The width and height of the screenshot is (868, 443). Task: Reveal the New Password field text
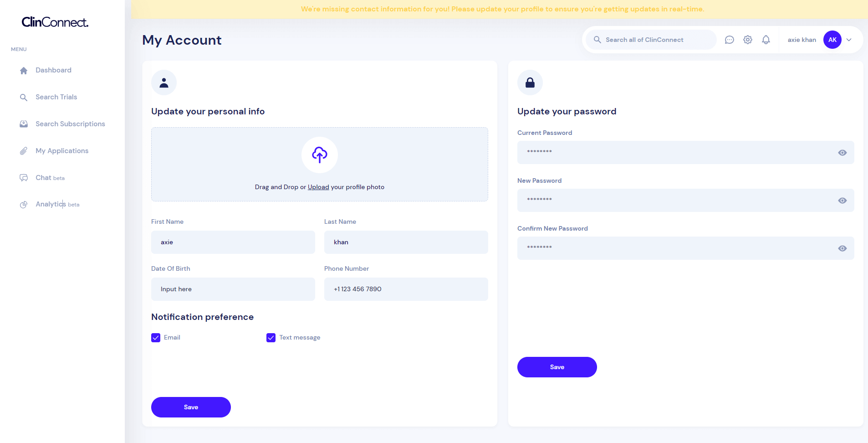(x=842, y=201)
